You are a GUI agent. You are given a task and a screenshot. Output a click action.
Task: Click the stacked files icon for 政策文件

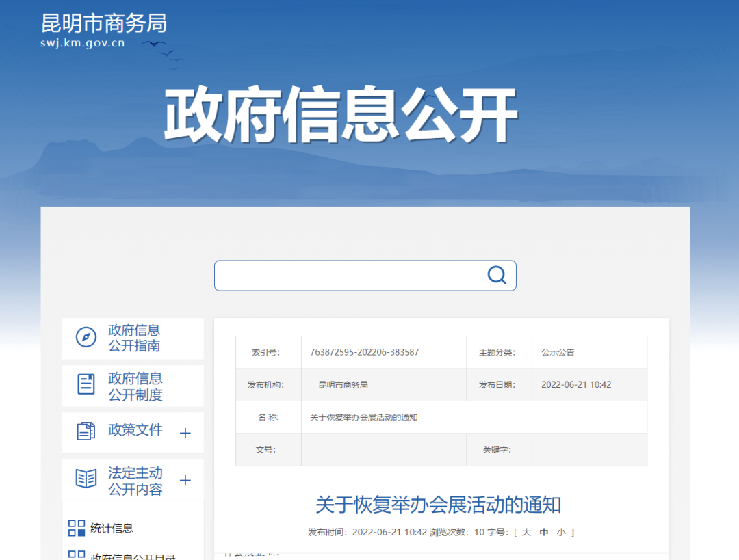(86, 431)
